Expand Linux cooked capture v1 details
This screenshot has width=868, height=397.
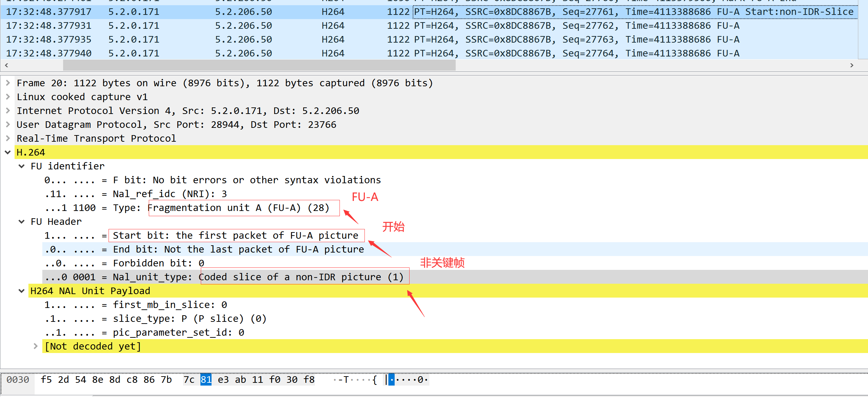8,97
